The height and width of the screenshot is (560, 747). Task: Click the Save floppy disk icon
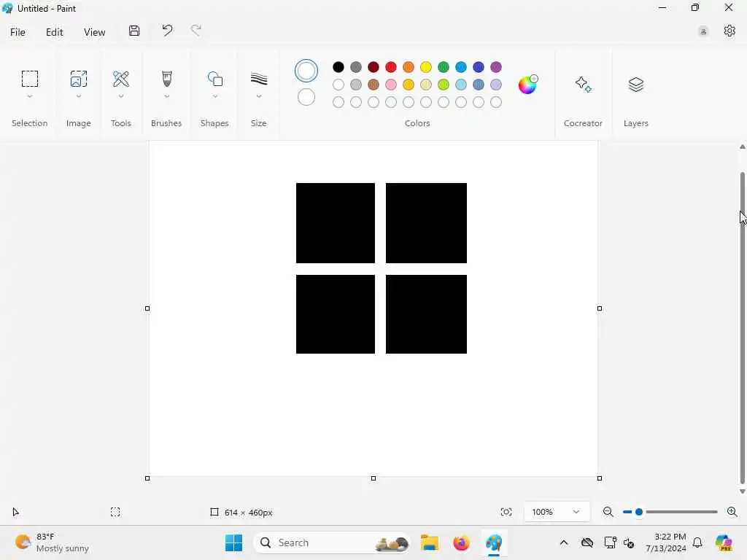(134, 31)
